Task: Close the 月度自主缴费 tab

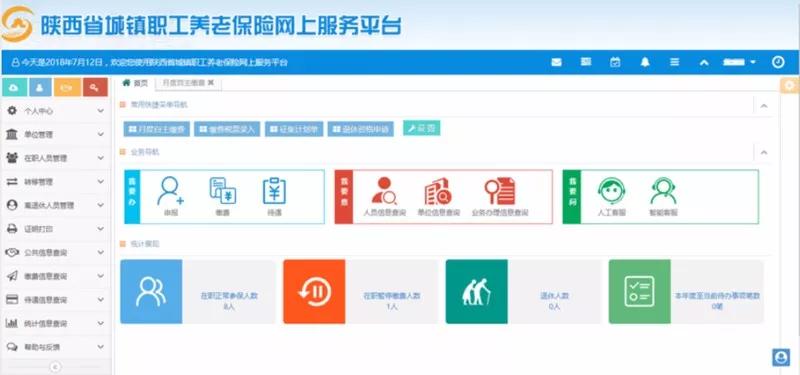Action: tap(211, 83)
